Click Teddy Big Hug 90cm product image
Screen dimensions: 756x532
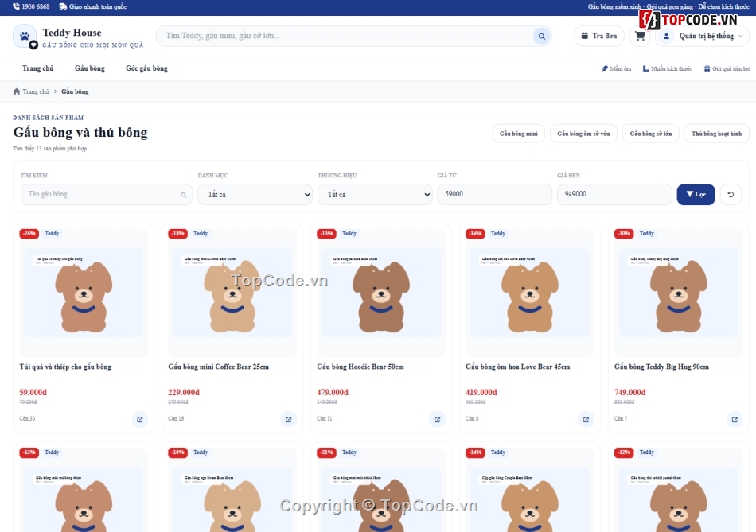(x=678, y=293)
